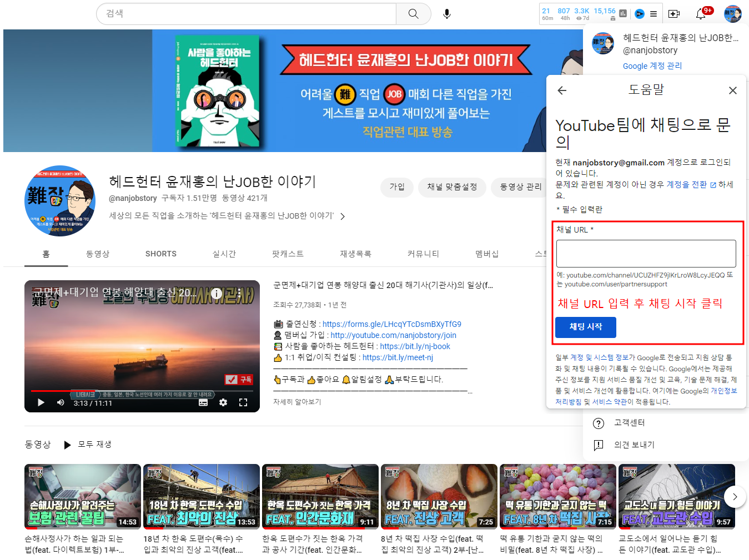This screenshot has height=560, width=749.
Task: Toggle subtitles on the featured video
Action: click(203, 402)
